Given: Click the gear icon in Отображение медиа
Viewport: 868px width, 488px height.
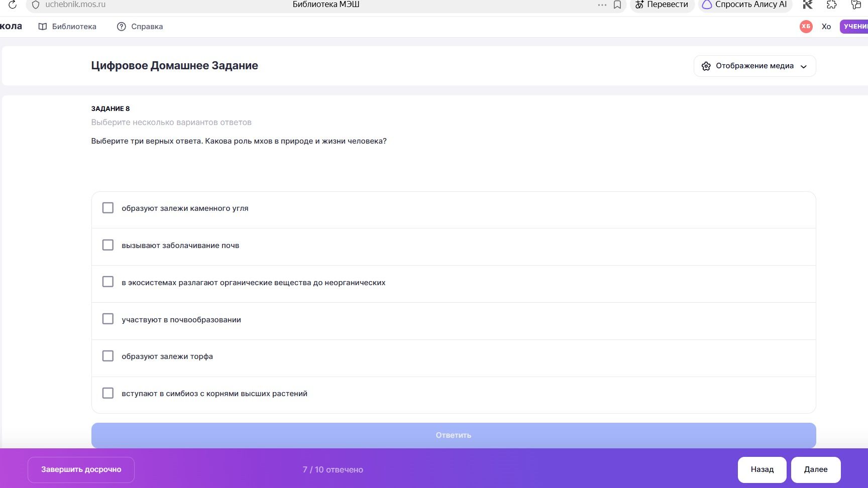Looking at the screenshot, I should tap(706, 66).
